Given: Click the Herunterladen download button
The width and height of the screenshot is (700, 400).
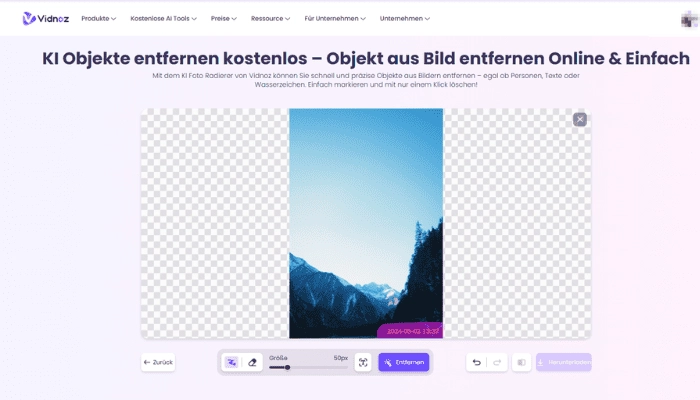Looking at the screenshot, I should coord(564,362).
